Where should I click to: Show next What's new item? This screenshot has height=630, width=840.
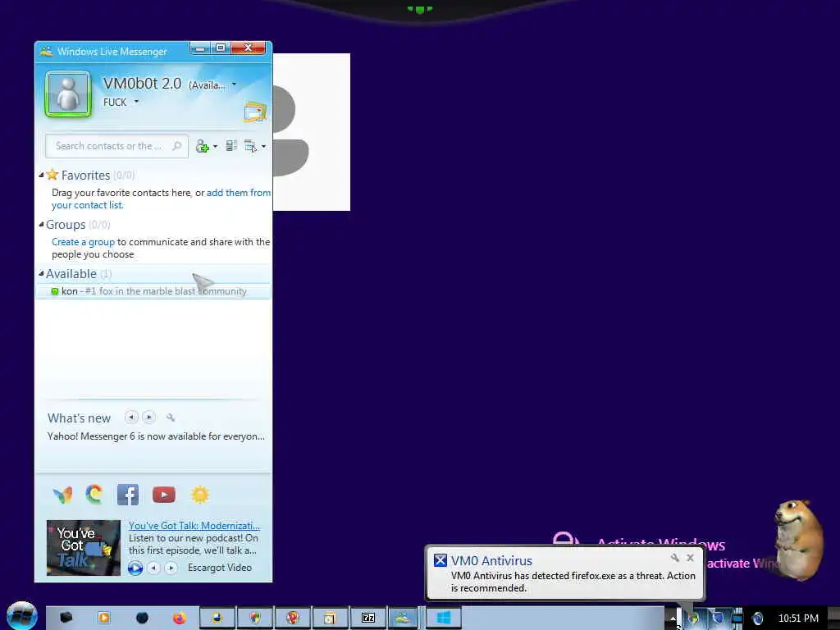[149, 418]
